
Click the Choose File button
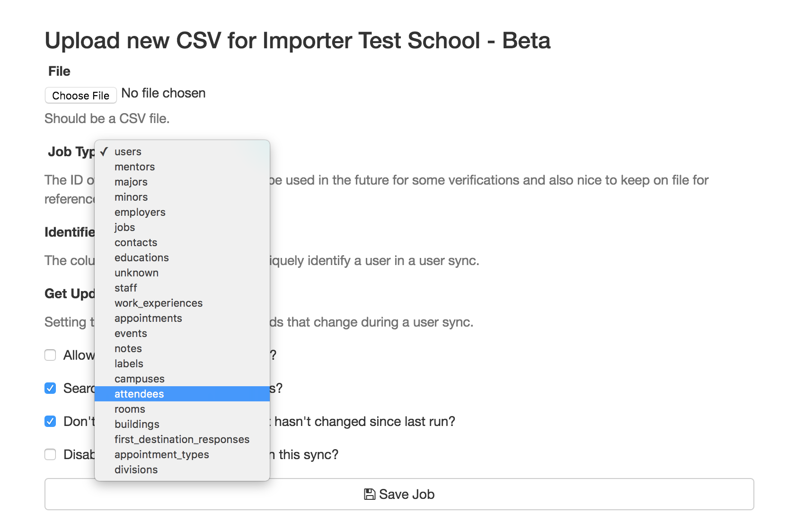(x=80, y=95)
